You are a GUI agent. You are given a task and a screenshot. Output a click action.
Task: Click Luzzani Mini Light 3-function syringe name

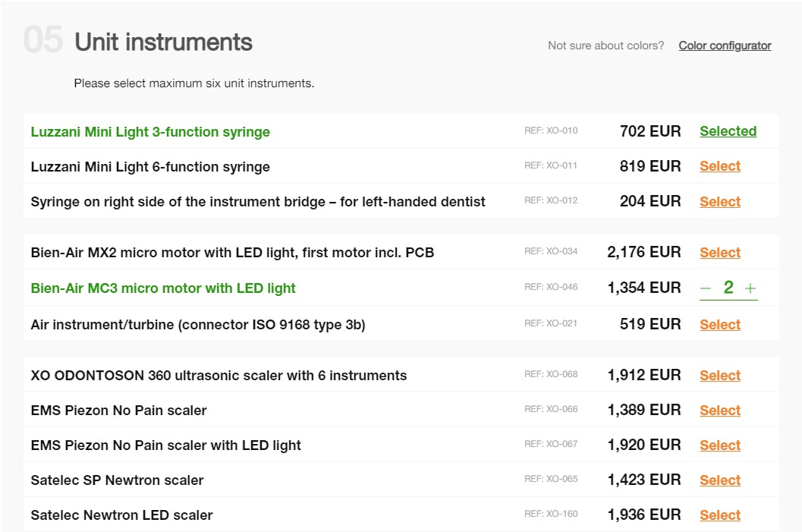tap(150, 132)
